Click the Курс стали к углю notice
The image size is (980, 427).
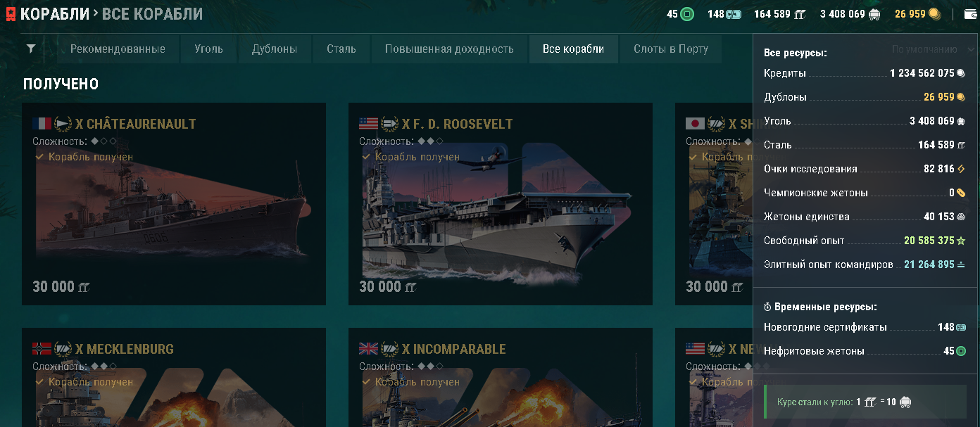(865, 402)
